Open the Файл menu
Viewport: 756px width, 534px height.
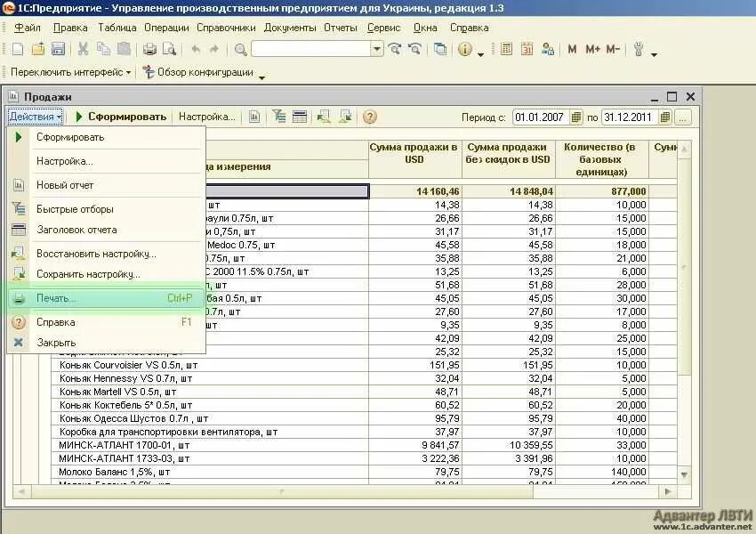27,28
